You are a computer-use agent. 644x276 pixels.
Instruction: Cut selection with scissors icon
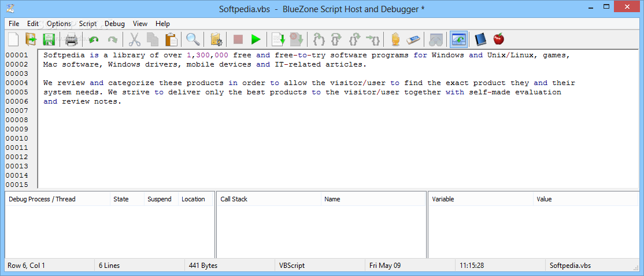(134, 39)
